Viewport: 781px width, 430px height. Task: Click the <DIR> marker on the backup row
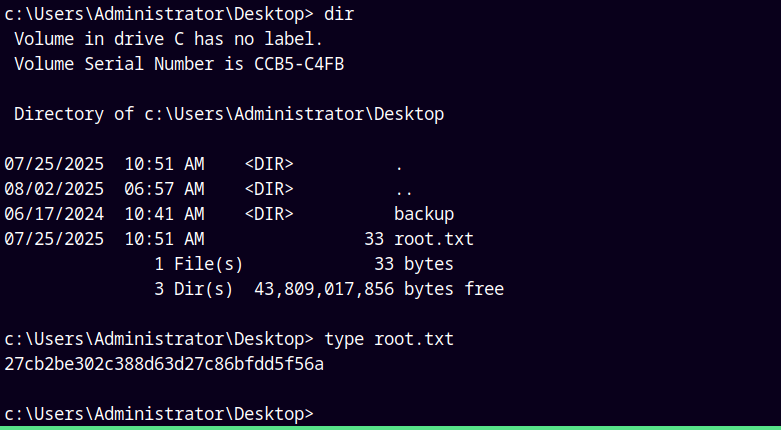point(269,214)
